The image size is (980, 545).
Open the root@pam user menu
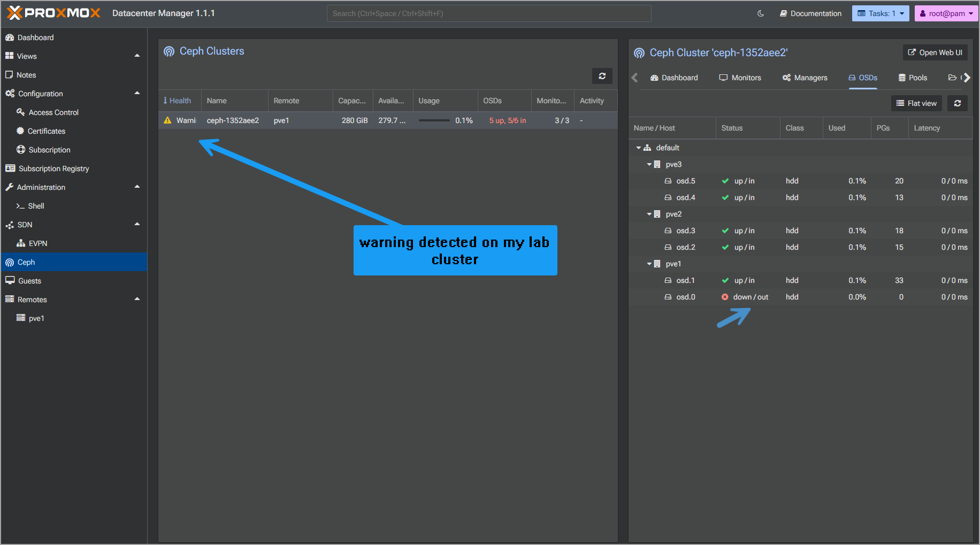pos(946,13)
